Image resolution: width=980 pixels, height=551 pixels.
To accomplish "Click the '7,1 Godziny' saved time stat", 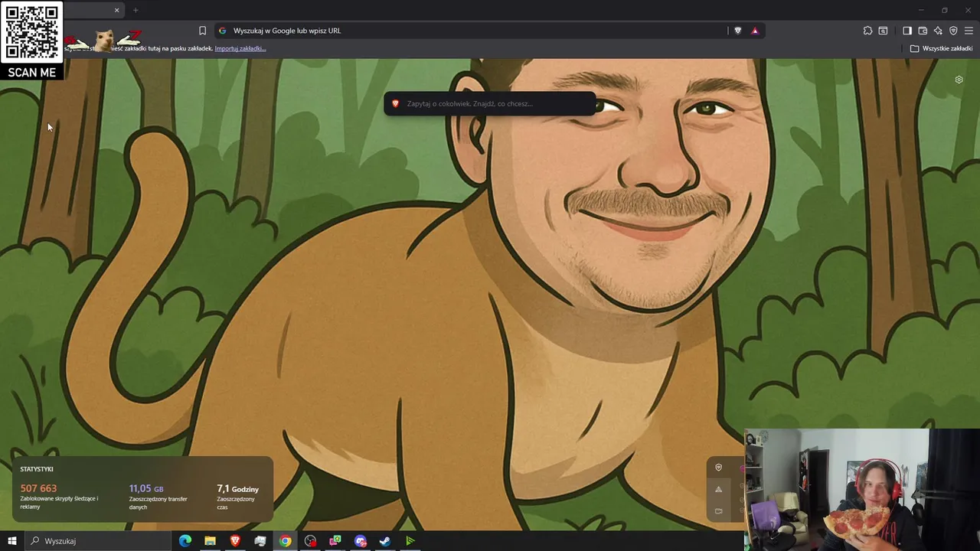I will [x=238, y=488].
